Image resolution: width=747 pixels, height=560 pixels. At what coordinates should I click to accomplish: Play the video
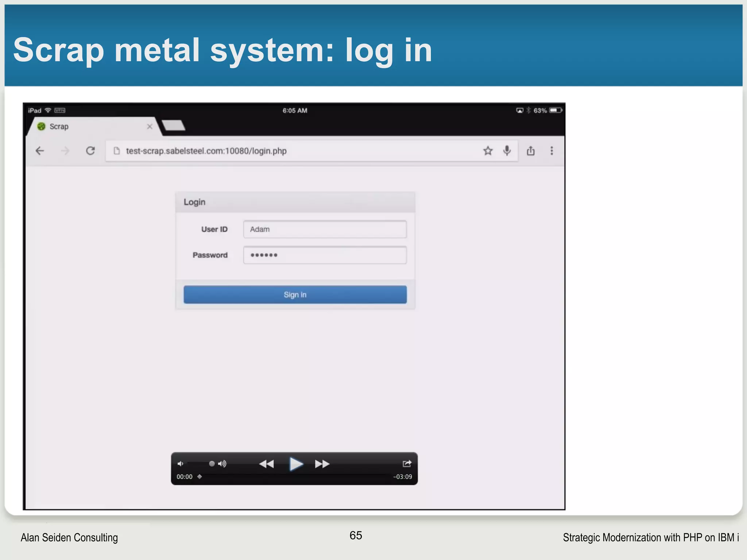pyautogui.click(x=296, y=464)
